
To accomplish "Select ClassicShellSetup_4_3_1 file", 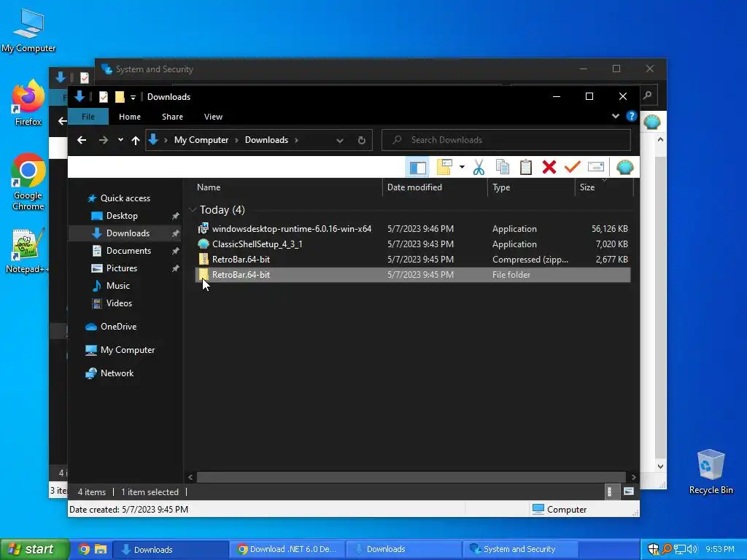I will (x=413, y=244).
